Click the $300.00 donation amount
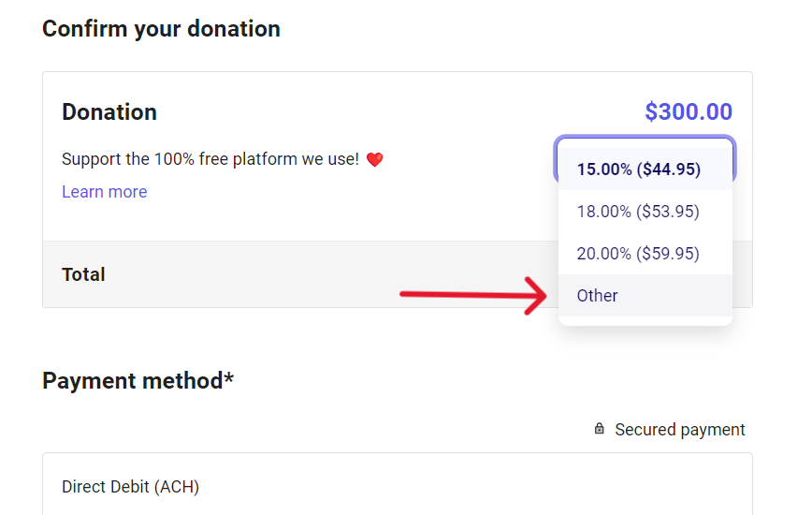 pyautogui.click(x=688, y=112)
